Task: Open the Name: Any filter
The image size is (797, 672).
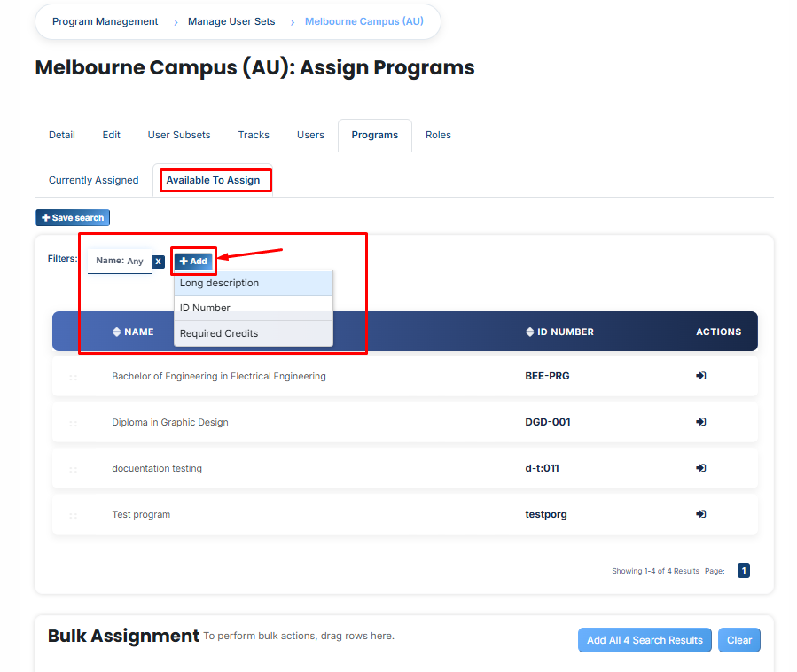Action: pyautogui.click(x=120, y=261)
